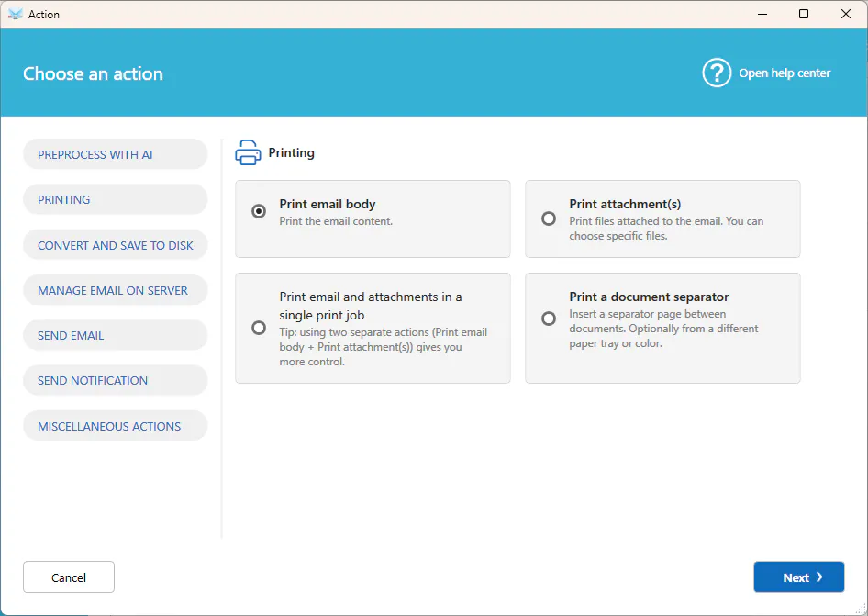This screenshot has width=868, height=616.
Task: Open Convert and Save to Disk category
Action: point(115,245)
